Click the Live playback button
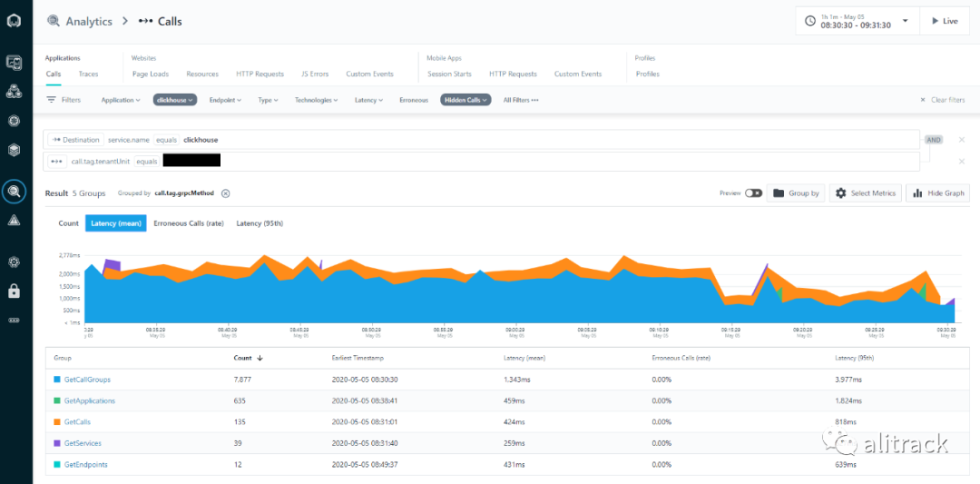Screen dimensions: 980x484 pyautogui.click(x=945, y=21)
